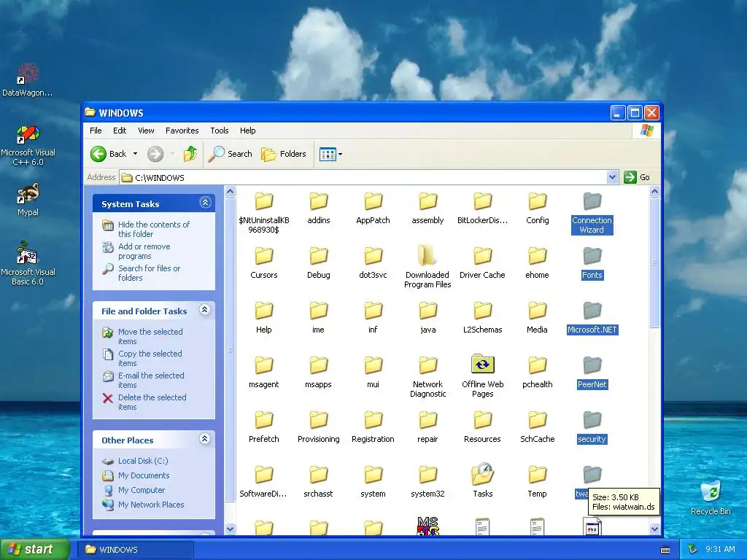Select the Prefetch folder
Viewport: 747px width, 560px height.
coord(263,427)
